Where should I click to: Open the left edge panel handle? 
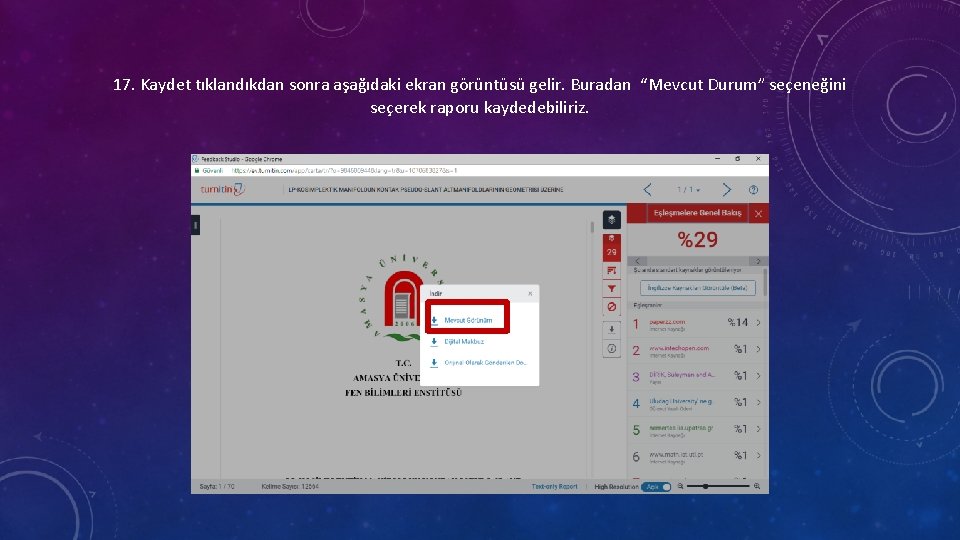[x=195, y=225]
